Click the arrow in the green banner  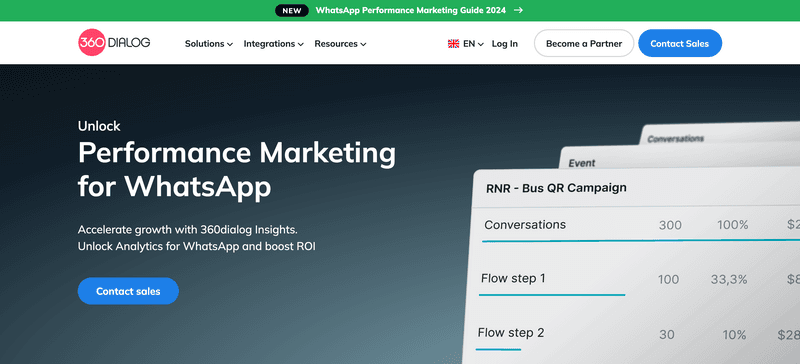(x=518, y=10)
